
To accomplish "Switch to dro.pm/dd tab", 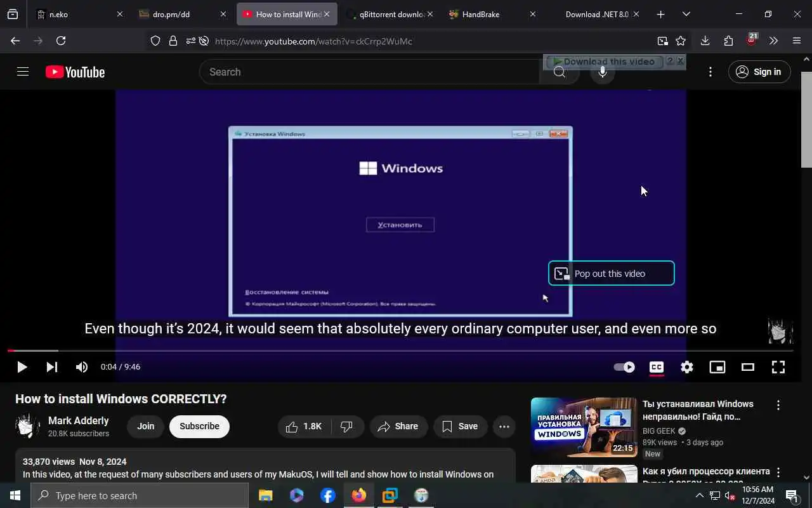I will [183, 14].
